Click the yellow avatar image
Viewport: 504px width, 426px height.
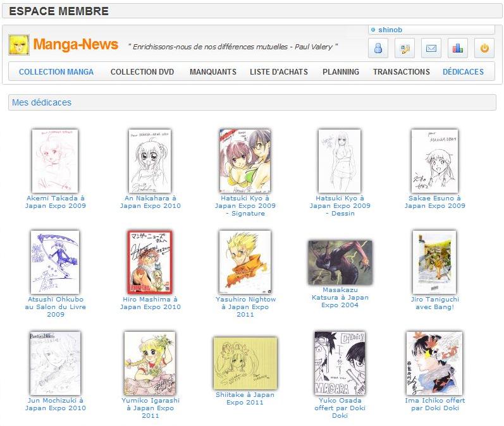(19, 45)
